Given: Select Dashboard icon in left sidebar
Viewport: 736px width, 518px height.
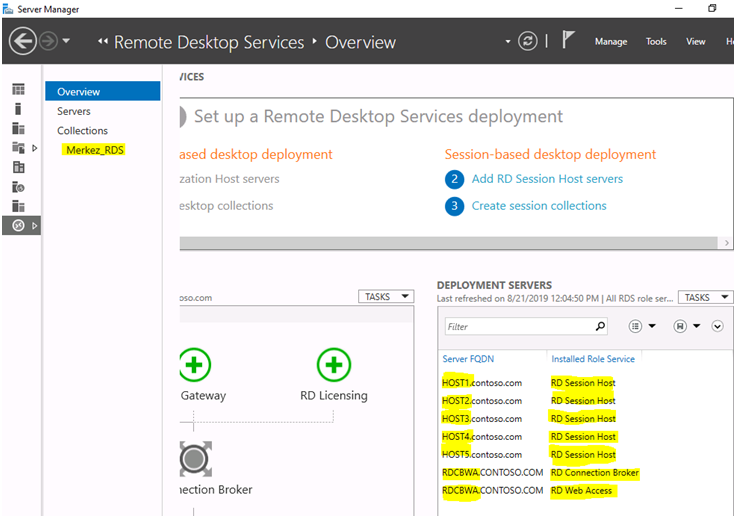Looking at the screenshot, I should click(18, 89).
